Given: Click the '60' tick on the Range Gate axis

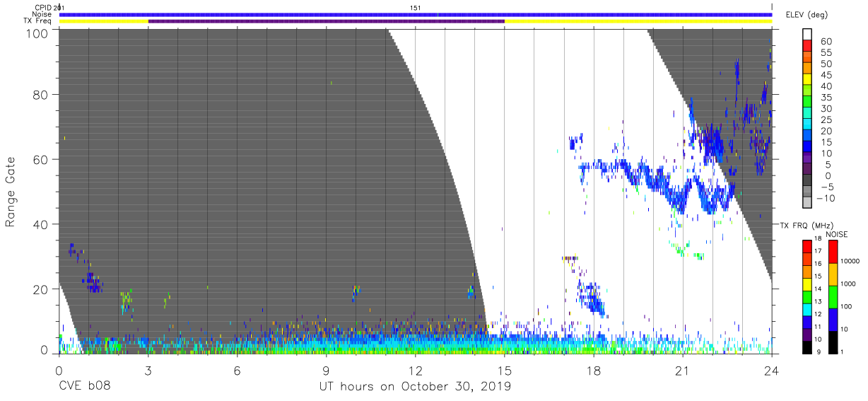Looking at the screenshot, I should pos(41,160).
